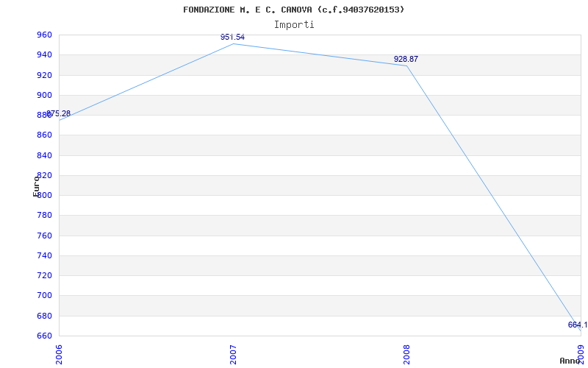This screenshot has height=368, width=588.
Task: Click the 940 y-axis tick label
Action: click(44, 55)
